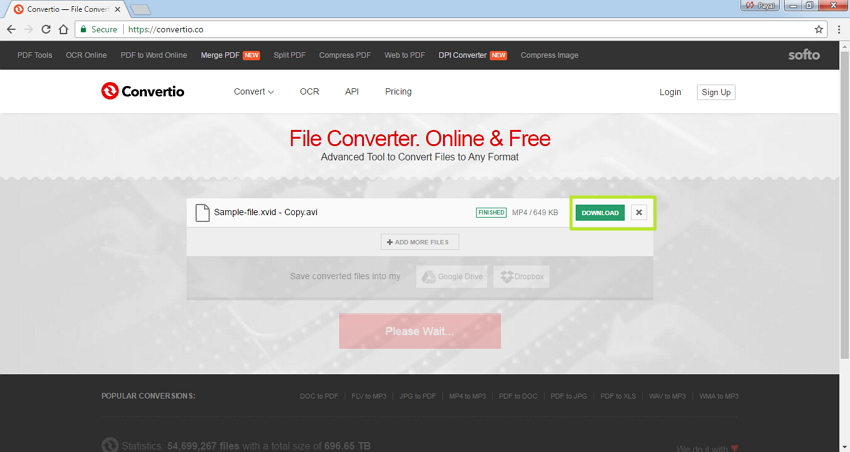Open Split PDF tool link
The height and width of the screenshot is (452, 850).
point(289,55)
